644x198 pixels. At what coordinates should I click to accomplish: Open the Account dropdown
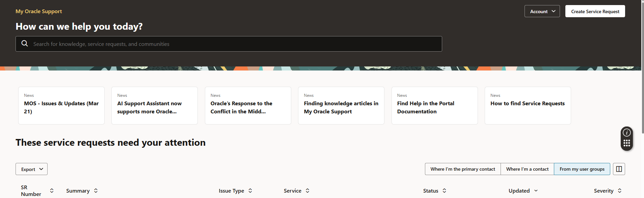point(542,11)
